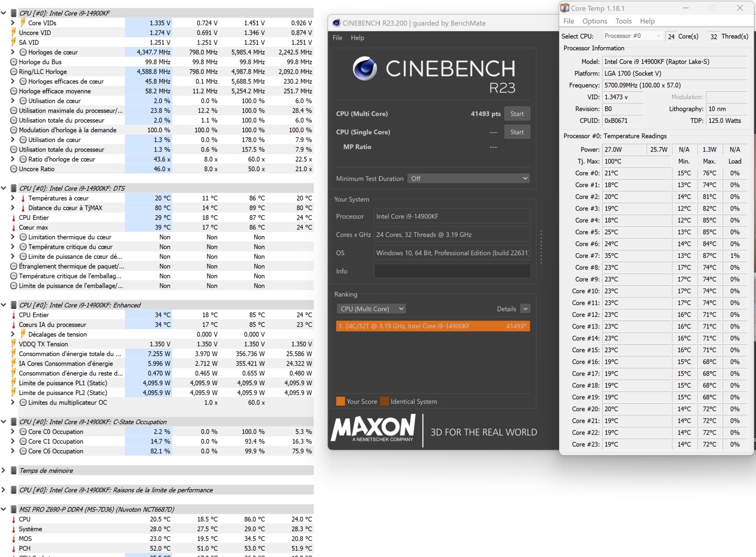Click the VDDQ TX Tension lightning icon
This screenshot has height=557, width=756.
point(14,344)
